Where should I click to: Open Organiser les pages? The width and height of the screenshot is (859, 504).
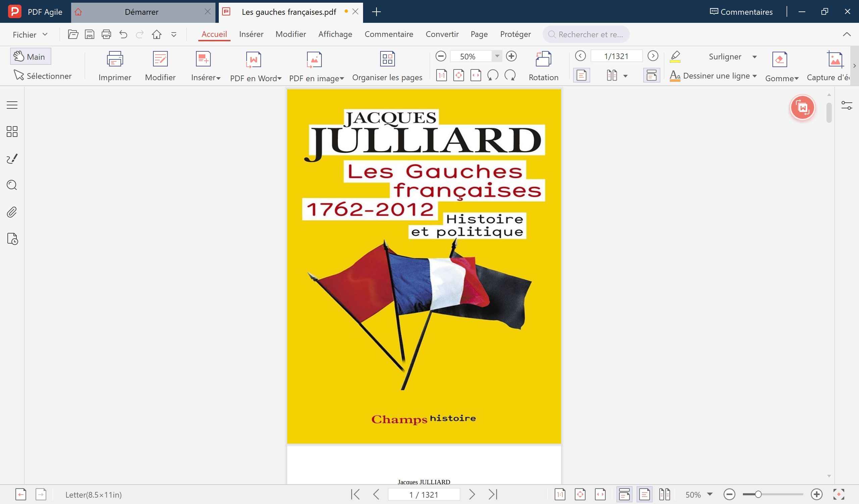(x=387, y=66)
